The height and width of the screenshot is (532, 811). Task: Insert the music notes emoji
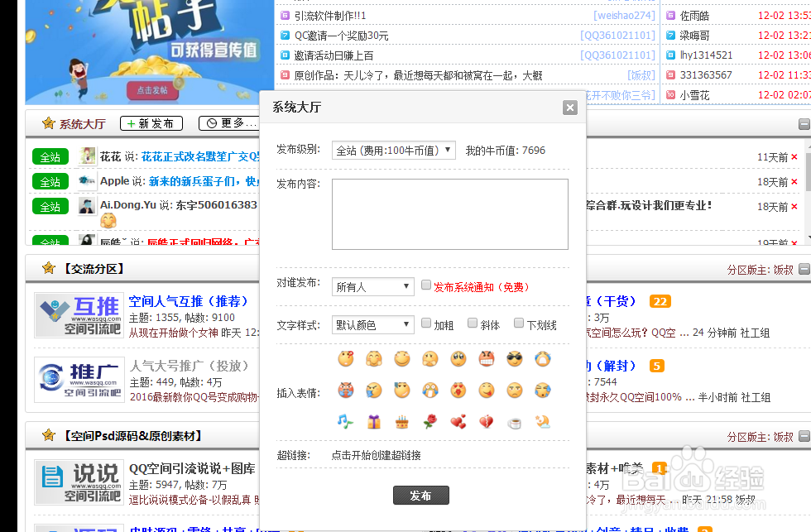[346, 422]
